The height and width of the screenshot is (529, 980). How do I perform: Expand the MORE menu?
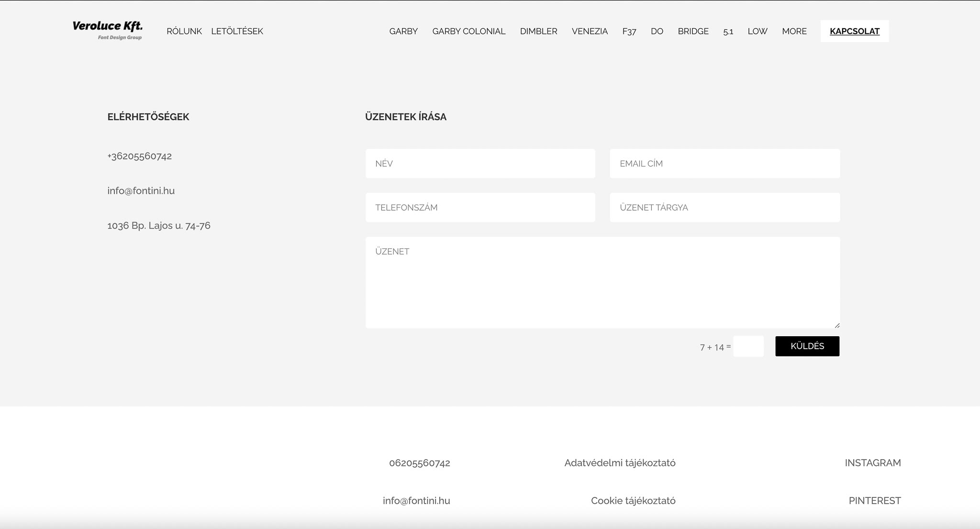(794, 31)
